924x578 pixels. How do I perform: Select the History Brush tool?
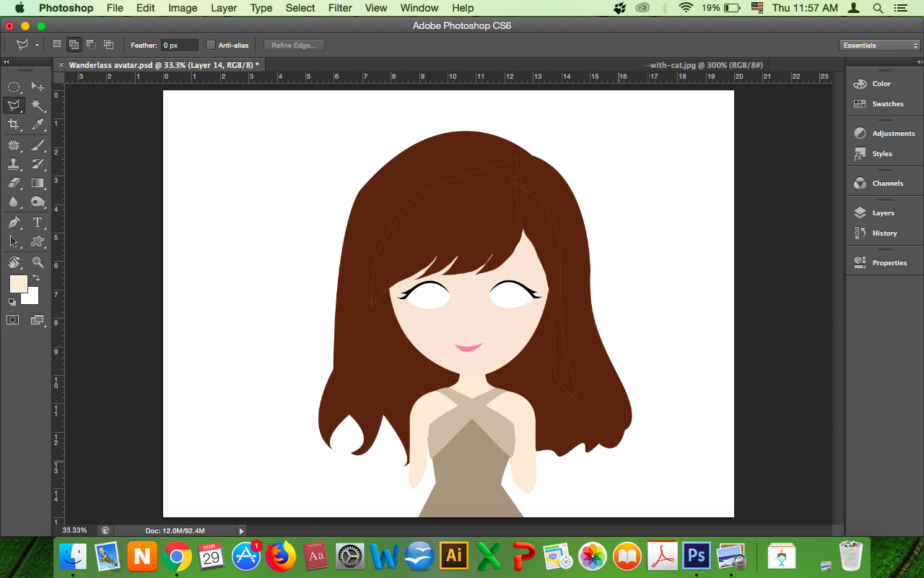(38, 164)
